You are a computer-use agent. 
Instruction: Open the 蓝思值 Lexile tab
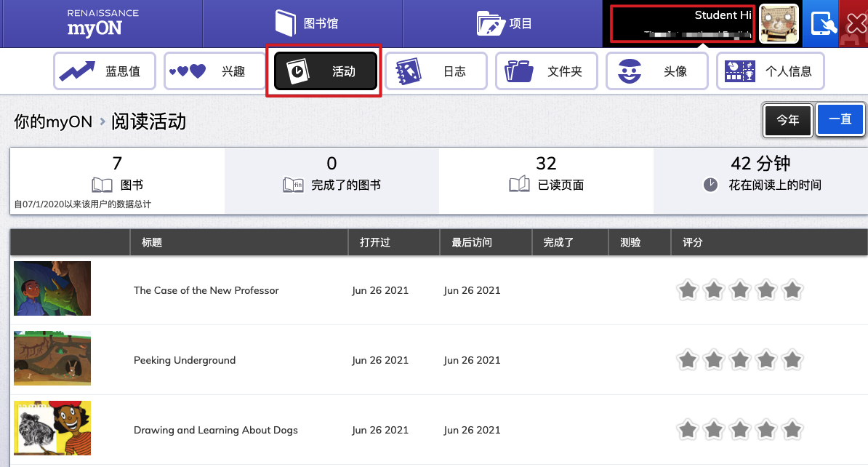coord(105,71)
